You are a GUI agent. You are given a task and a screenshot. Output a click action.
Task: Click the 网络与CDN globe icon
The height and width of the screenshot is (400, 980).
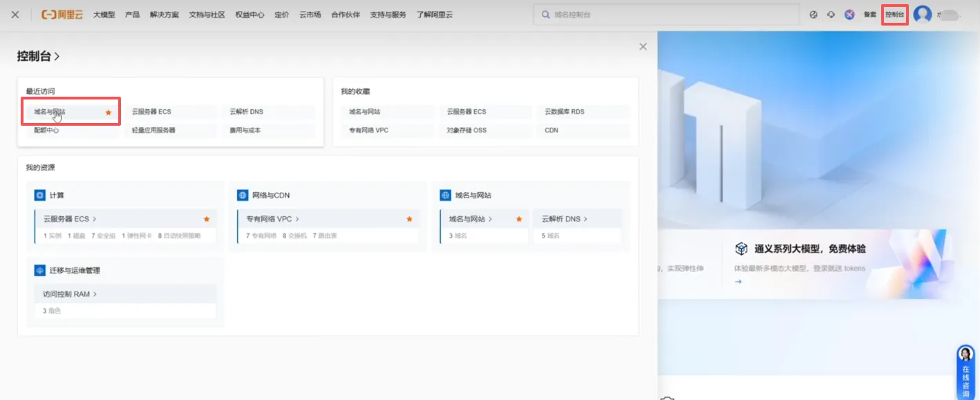click(x=243, y=196)
